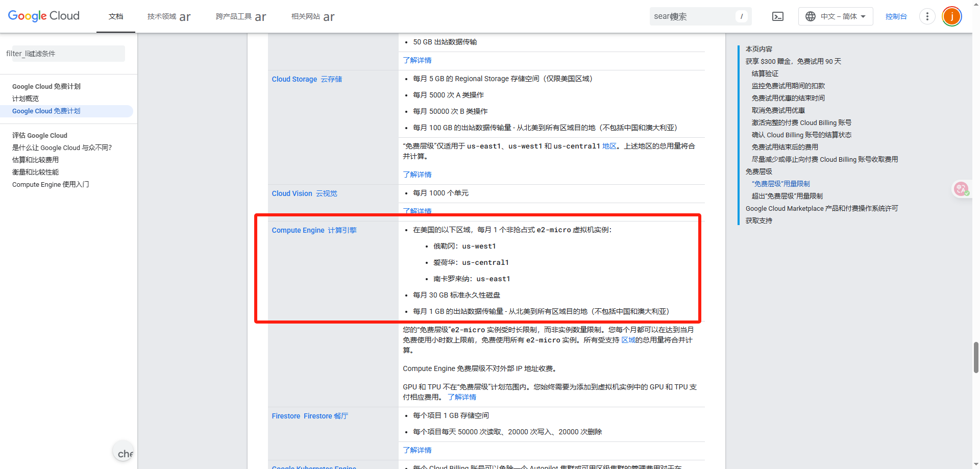Jump to 确认 Cloud Billing 账号的结算状态
The image size is (980, 469).
click(x=801, y=135)
